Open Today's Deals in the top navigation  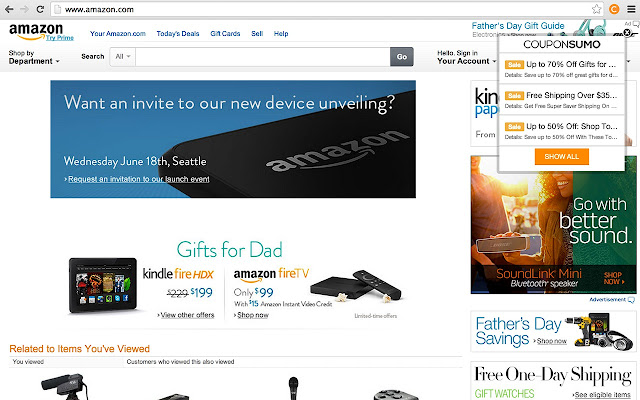tap(178, 33)
